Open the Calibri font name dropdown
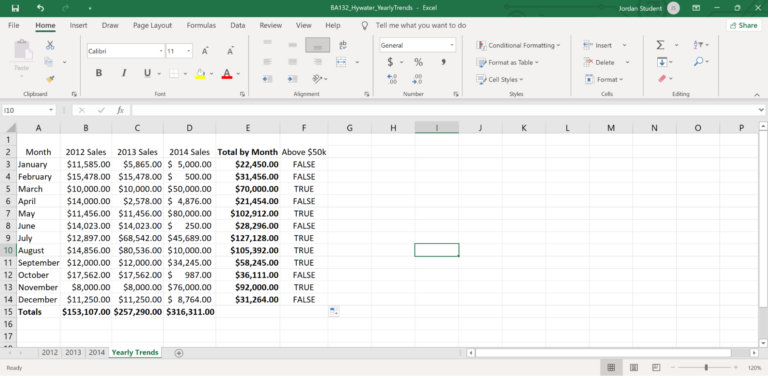 161,51
